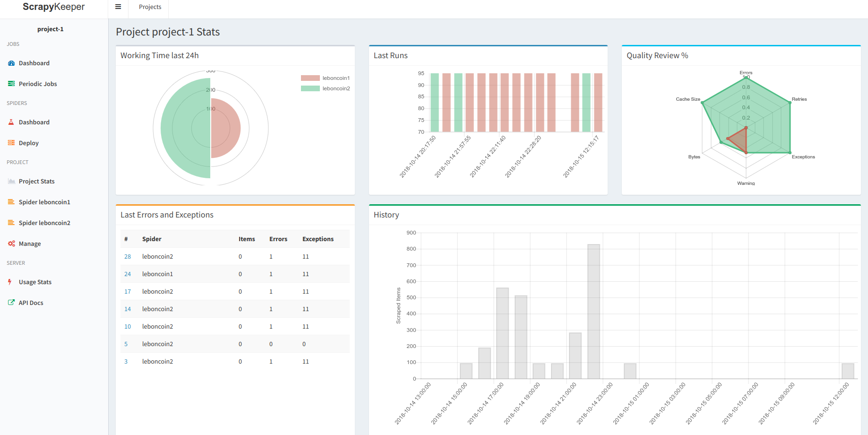Click the Periodic Jobs list icon
The width and height of the screenshot is (868, 435).
(x=11, y=84)
